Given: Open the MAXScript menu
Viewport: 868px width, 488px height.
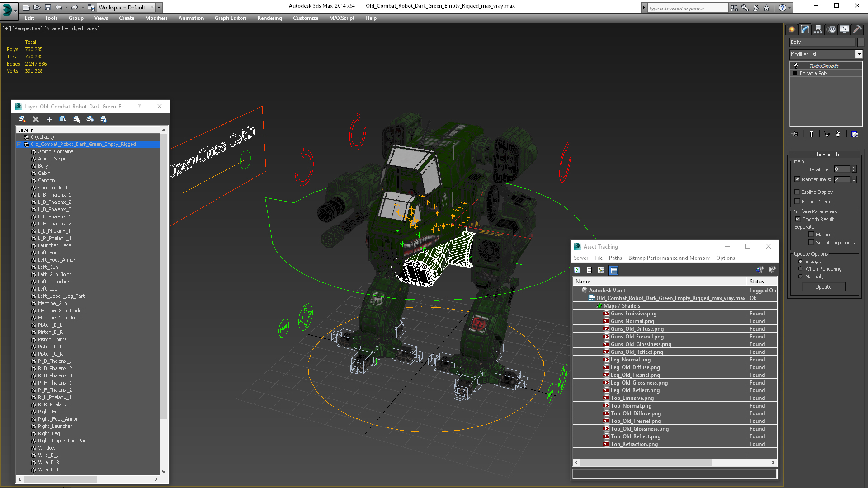Looking at the screenshot, I should [x=342, y=18].
